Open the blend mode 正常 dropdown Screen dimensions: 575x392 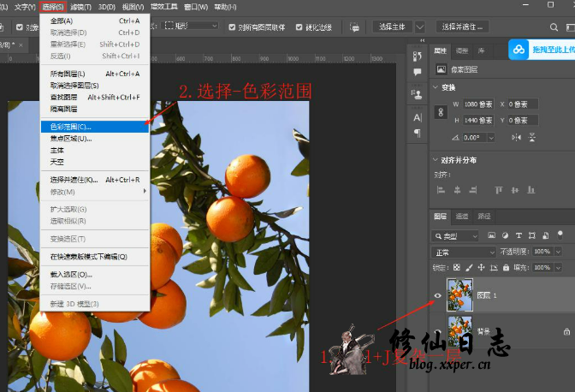[464, 252]
